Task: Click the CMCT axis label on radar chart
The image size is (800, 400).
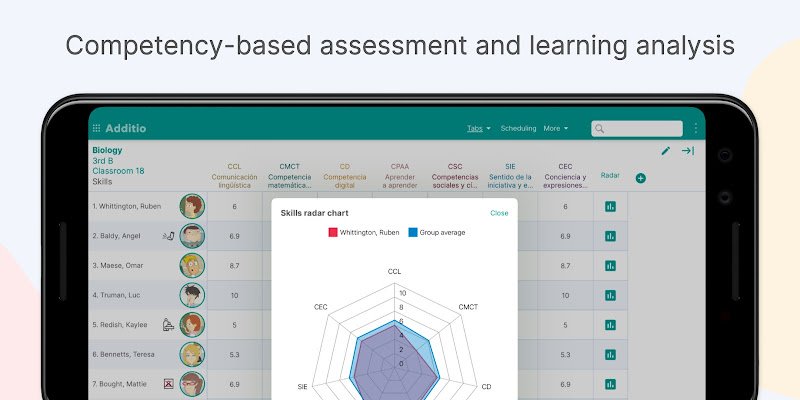Action: (x=468, y=307)
